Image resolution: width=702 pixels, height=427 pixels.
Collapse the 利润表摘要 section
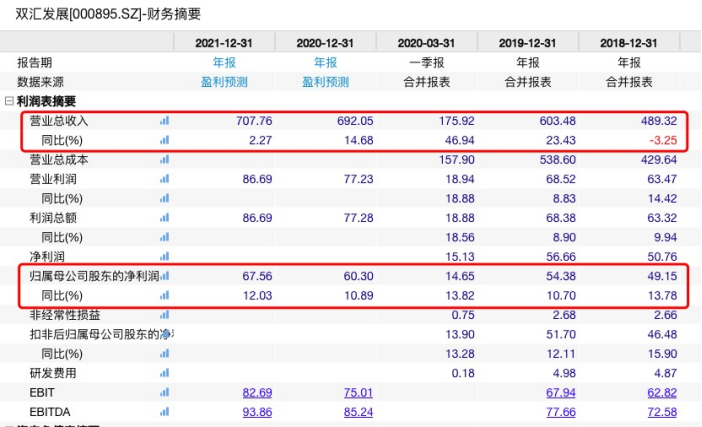pyautogui.click(x=9, y=101)
